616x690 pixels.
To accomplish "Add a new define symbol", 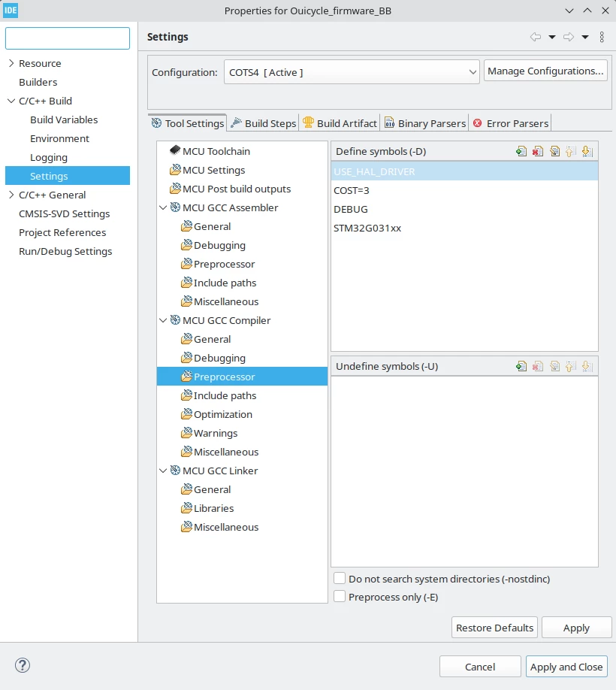I will [521, 151].
